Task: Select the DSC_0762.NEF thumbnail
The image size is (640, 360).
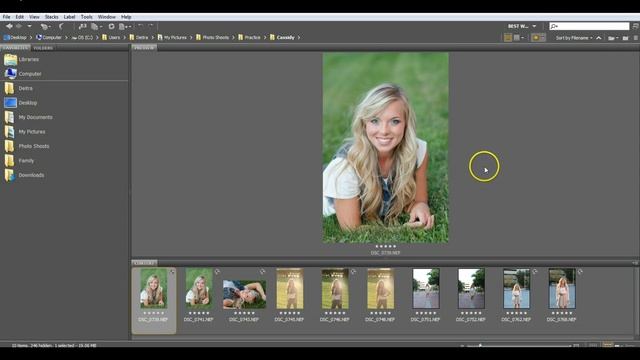Action: [516, 288]
